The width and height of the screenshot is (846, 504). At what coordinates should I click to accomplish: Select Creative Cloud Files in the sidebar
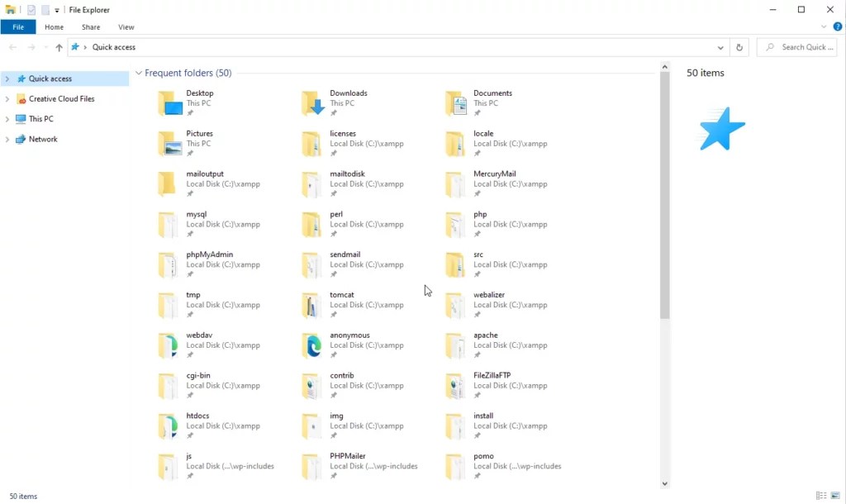coord(59,98)
